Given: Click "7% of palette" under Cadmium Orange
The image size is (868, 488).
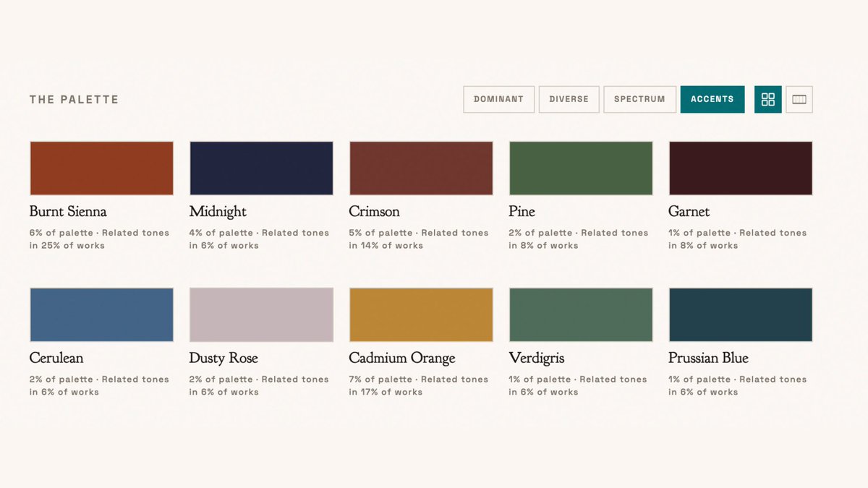Looking at the screenshot, I should (380, 380).
